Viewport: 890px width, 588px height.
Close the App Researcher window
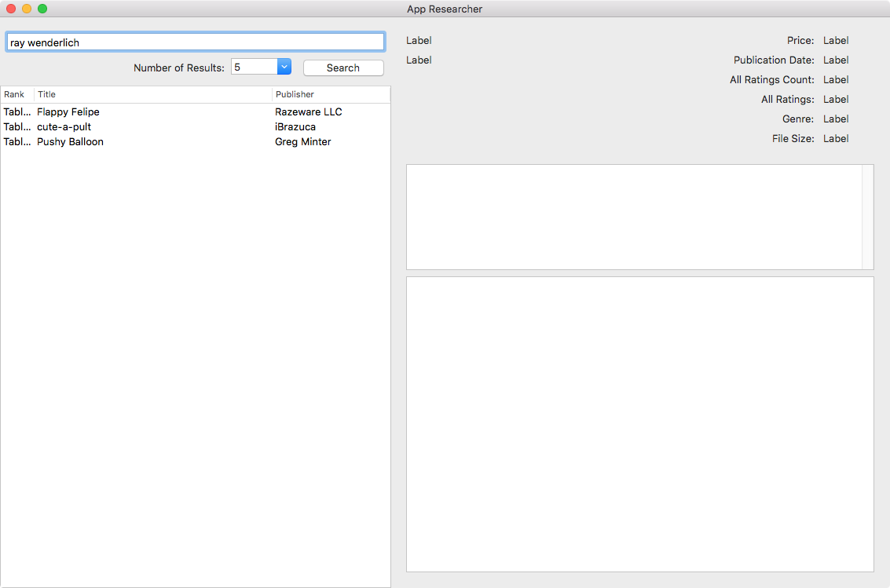(x=11, y=9)
